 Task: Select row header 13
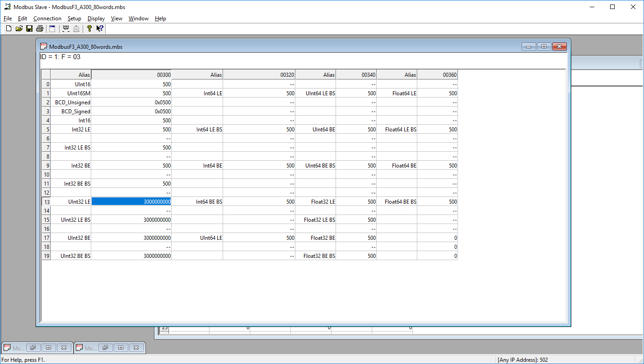[46, 201]
